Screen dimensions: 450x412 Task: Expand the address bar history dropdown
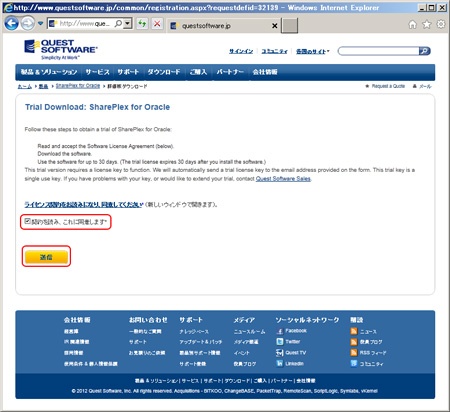point(127,24)
